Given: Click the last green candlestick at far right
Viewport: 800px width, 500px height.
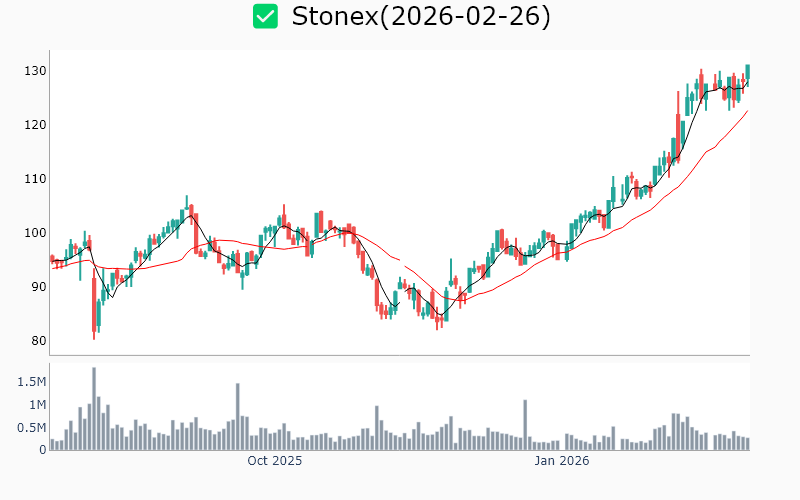Looking at the screenshot, I should 747,72.
